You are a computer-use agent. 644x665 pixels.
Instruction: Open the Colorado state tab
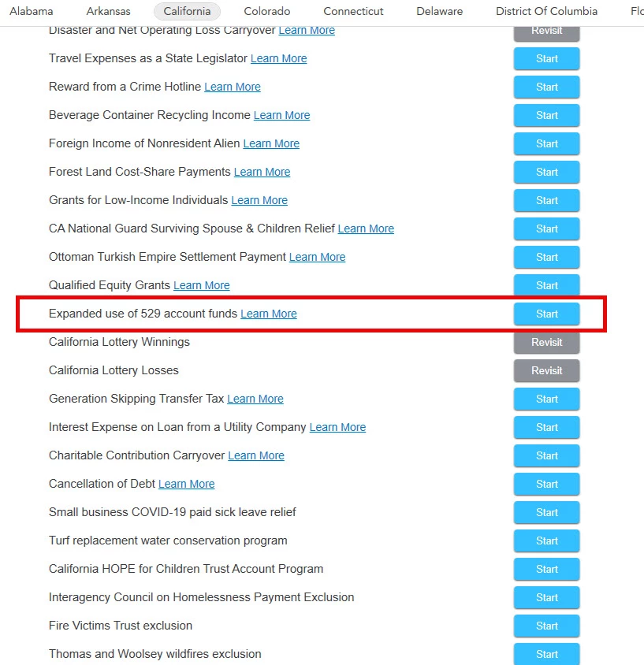click(x=267, y=11)
